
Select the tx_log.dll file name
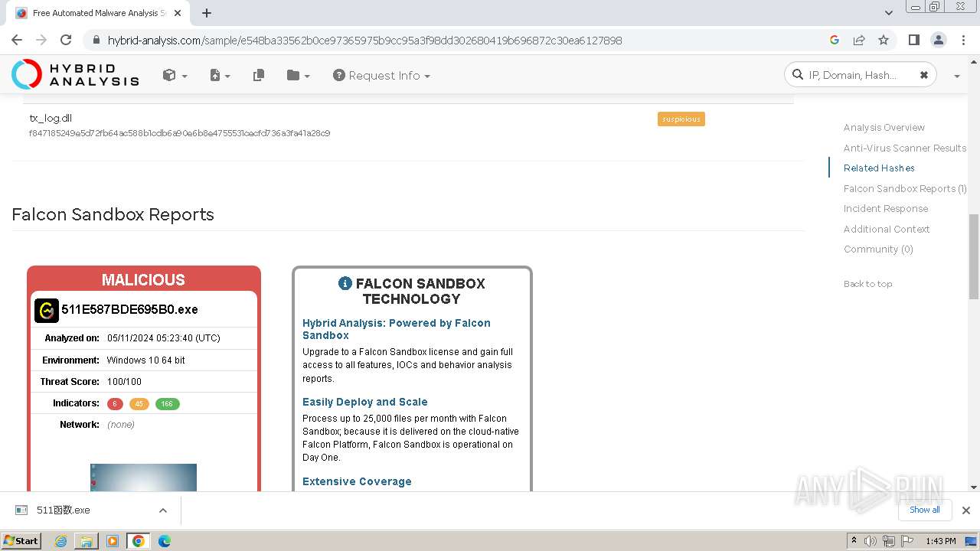[x=51, y=118]
